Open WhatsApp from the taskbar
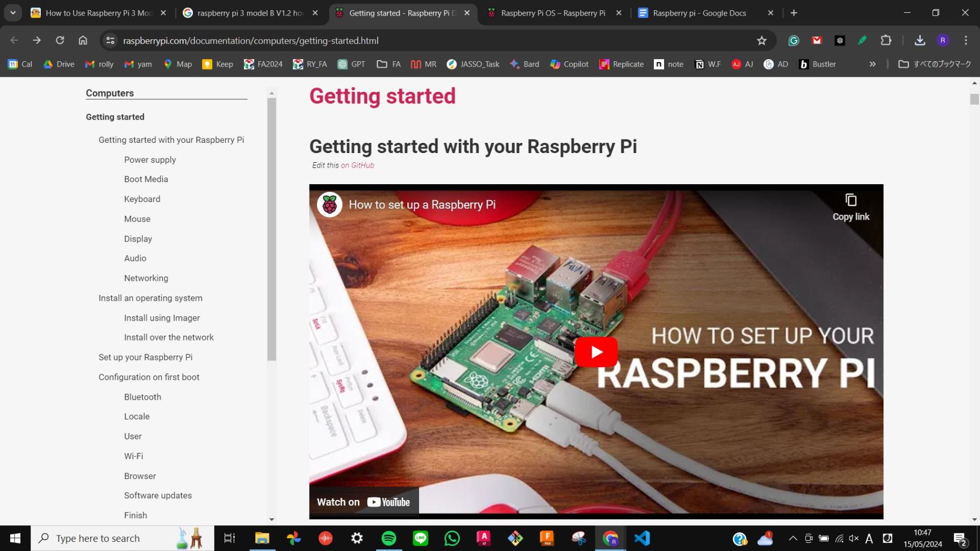The width and height of the screenshot is (980, 551). coord(452,538)
